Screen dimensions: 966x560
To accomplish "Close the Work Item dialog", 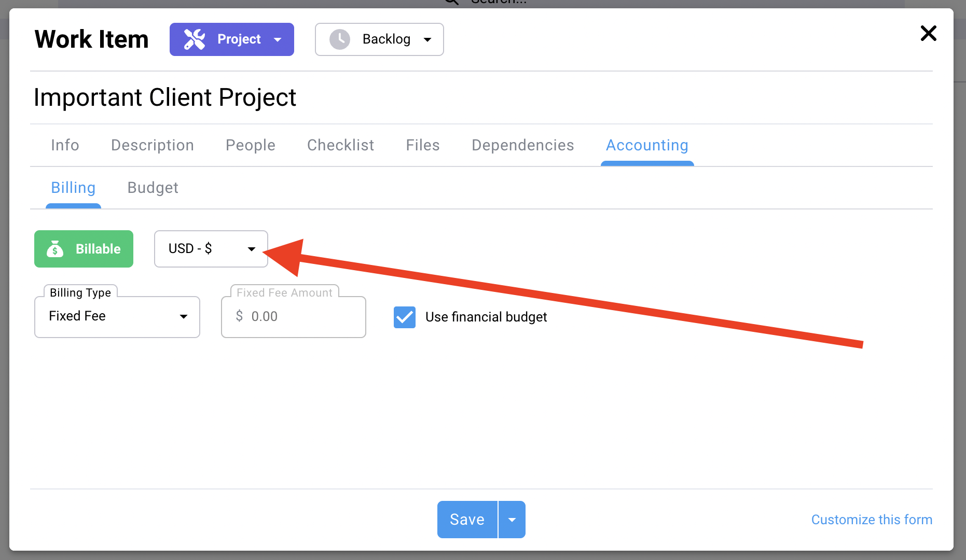I will [x=928, y=34].
